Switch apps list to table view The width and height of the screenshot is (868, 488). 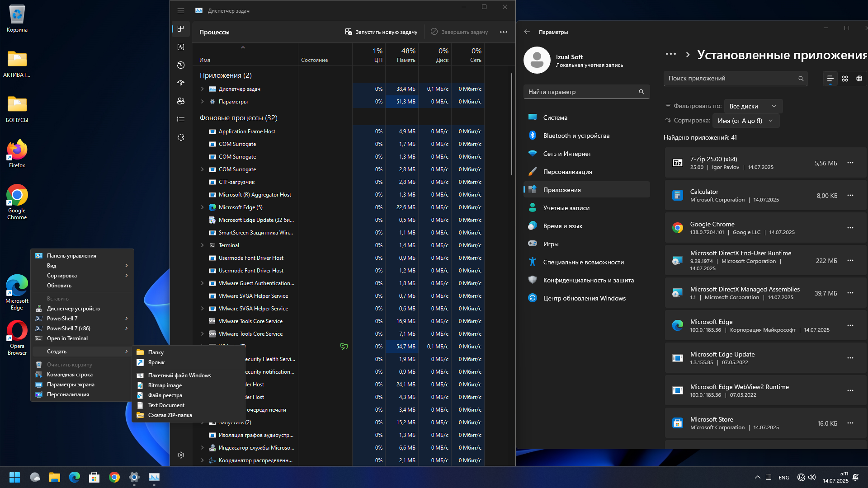[859, 79]
